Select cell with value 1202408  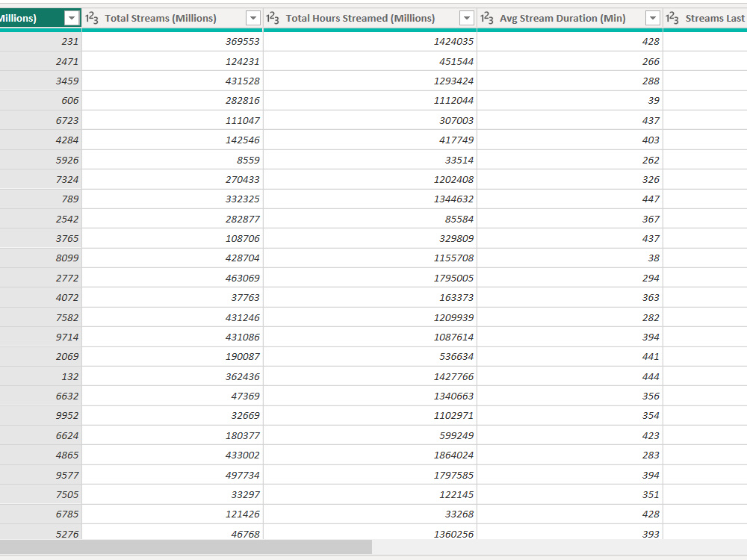[x=371, y=179]
